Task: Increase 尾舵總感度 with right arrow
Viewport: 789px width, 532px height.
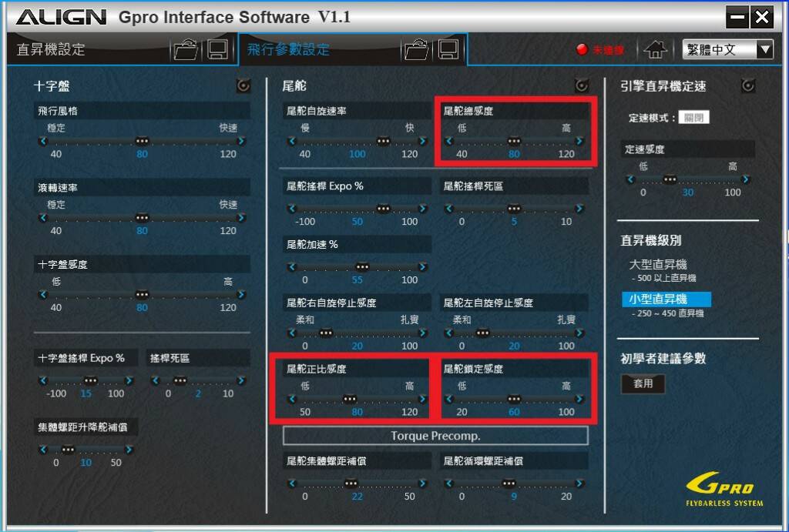Action: [579, 142]
